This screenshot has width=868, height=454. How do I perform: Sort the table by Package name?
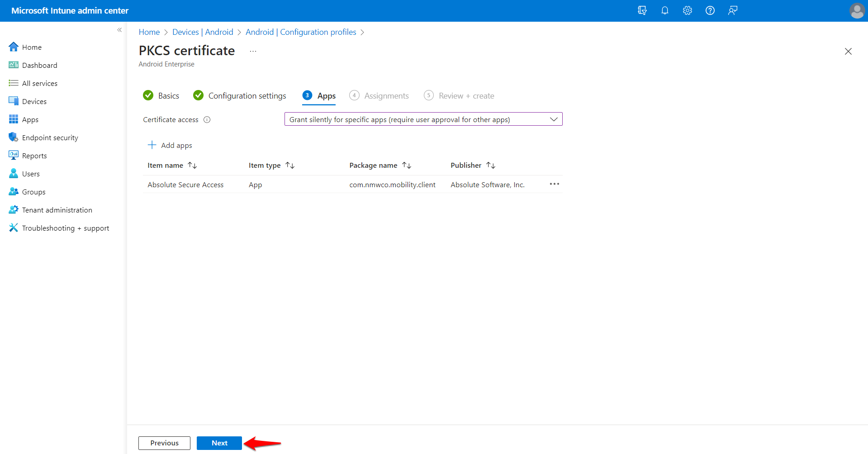click(x=407, y=165)
